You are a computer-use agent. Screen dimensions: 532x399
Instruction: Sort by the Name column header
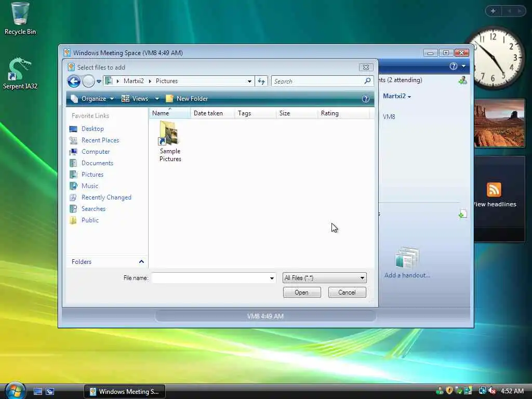pyautogui.click(x=170, y=113)
